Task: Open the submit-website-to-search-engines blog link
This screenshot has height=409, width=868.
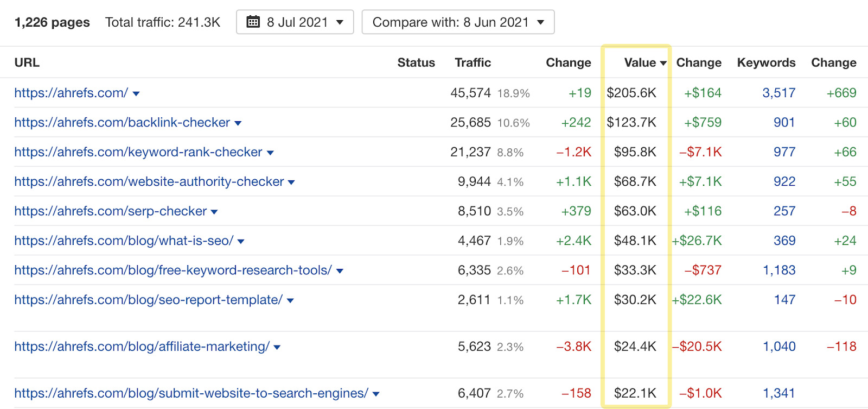Action: (191, 393)
